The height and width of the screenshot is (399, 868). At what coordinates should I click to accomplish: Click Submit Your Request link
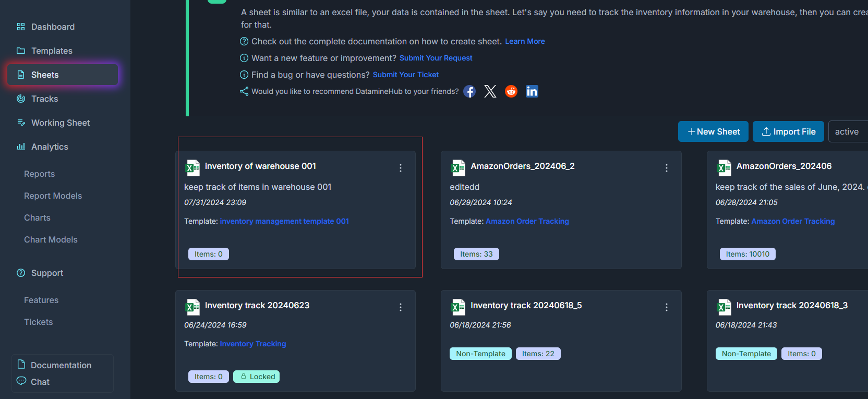436,58
